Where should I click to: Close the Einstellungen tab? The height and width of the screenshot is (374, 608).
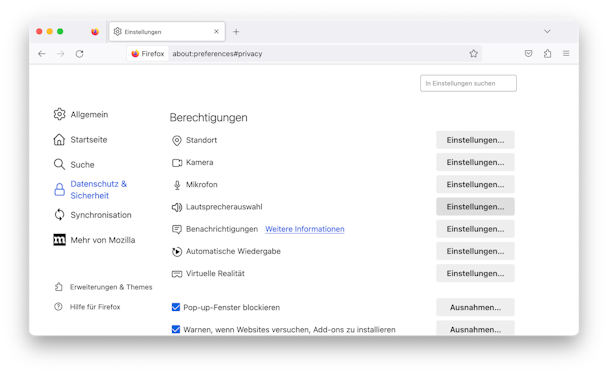pos(216,31)
